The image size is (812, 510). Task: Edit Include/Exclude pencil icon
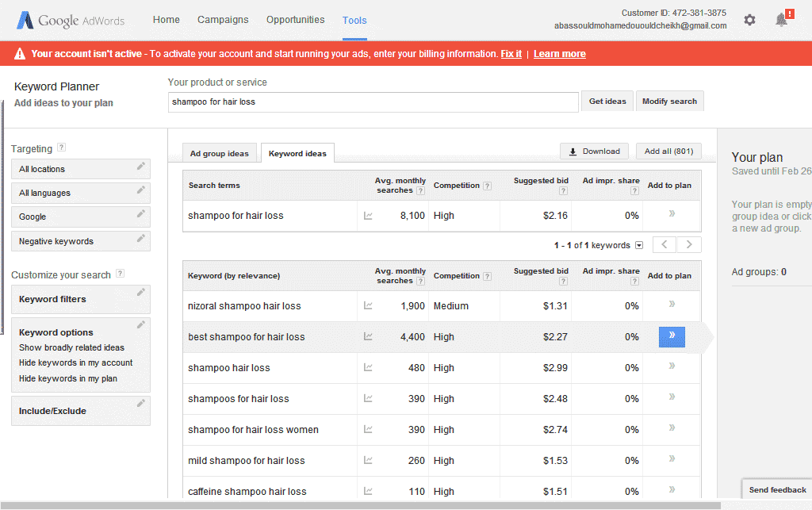coord(140,404)
